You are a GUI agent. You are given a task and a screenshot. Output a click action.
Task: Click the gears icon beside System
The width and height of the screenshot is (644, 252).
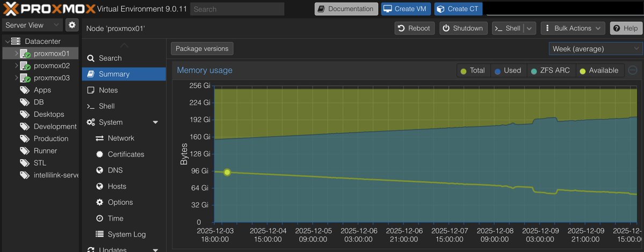click(91, 122)
